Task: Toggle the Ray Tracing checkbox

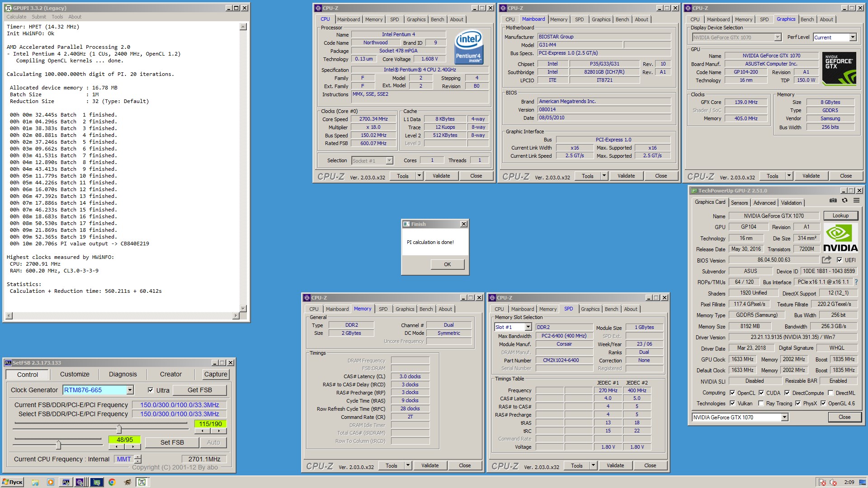Action: pyautogui.click(x=761, y=404)
